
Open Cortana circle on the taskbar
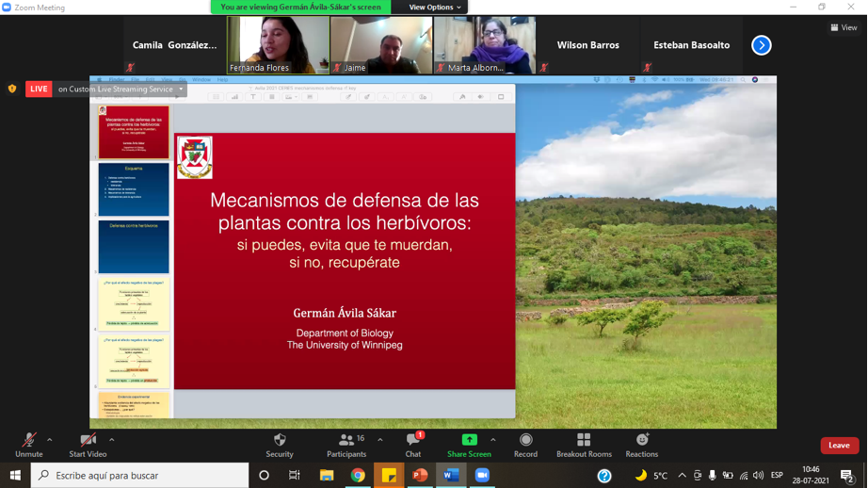coord(264,475)
